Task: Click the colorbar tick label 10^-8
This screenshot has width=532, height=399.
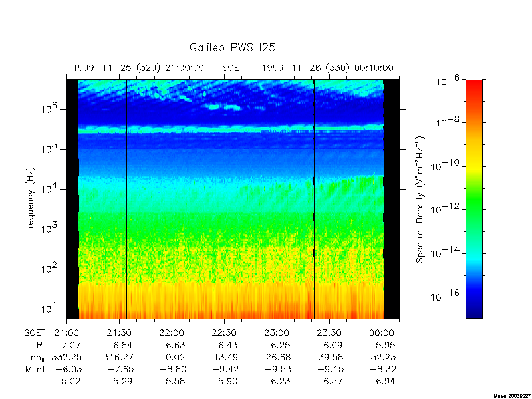Action: 448,122
